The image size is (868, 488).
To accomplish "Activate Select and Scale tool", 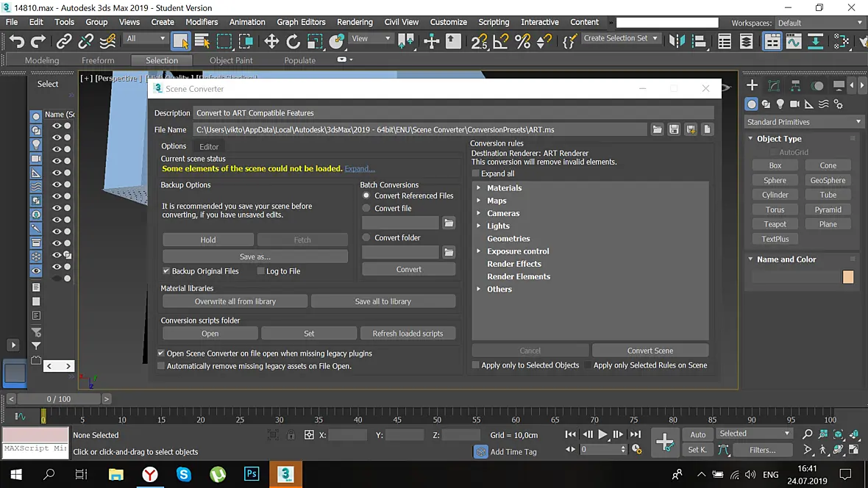I will [314, 41].
